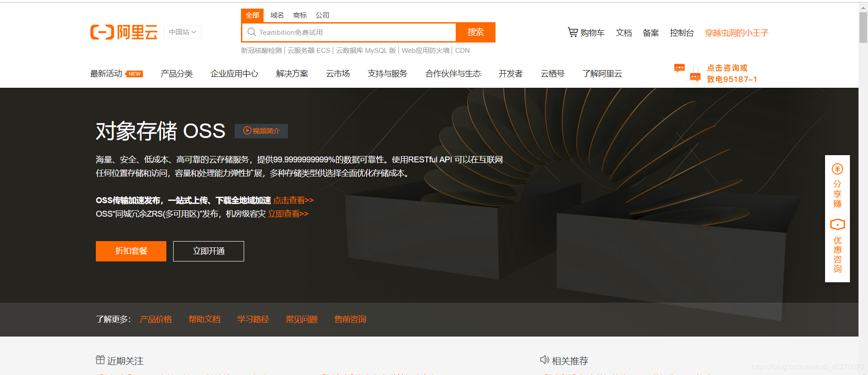Open the CDN hot search link
Screen dimensions: 868x375
(x=462, y=51)
